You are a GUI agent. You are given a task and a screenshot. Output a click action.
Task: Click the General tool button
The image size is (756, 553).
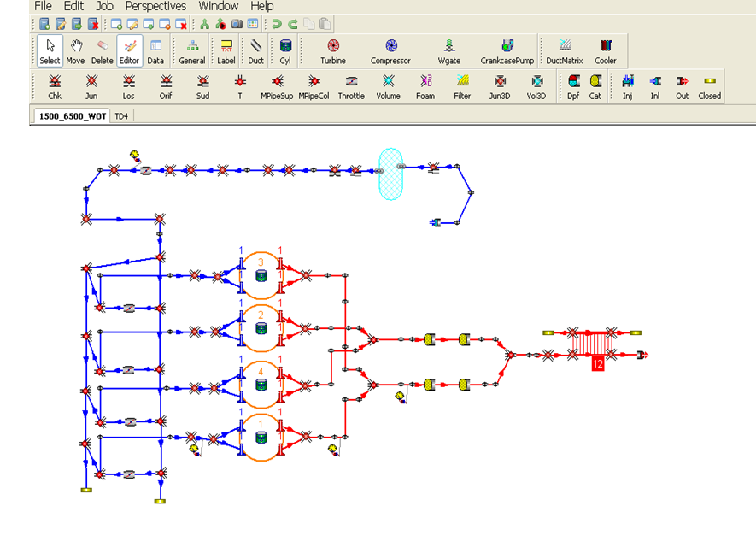pyautogui.click(x=192, y=50)
